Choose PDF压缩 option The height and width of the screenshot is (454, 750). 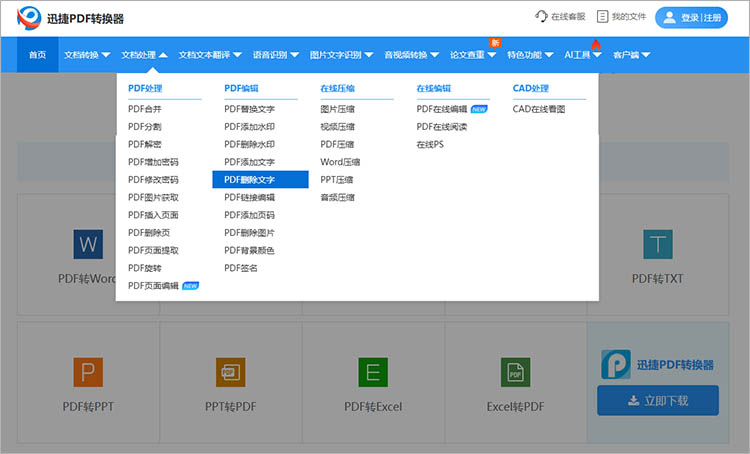[x=337, y=144]
